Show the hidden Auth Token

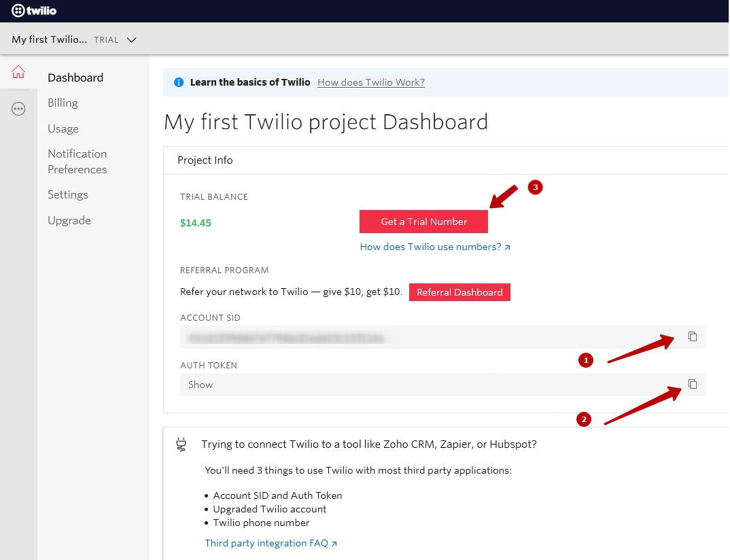[201, 385]
